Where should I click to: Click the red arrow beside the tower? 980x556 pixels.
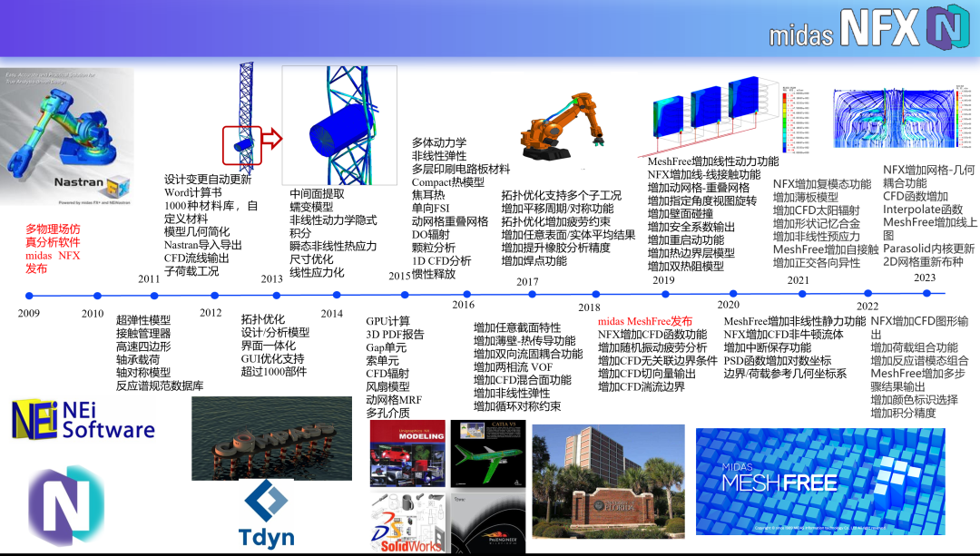pos(272,138)
